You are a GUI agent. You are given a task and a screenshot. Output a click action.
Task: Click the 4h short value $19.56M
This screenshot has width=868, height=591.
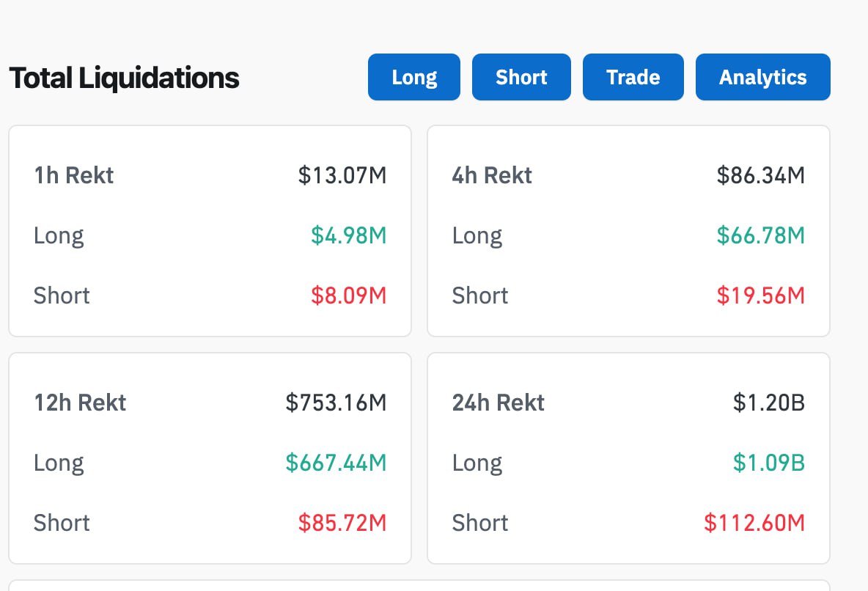coord(761,295)
